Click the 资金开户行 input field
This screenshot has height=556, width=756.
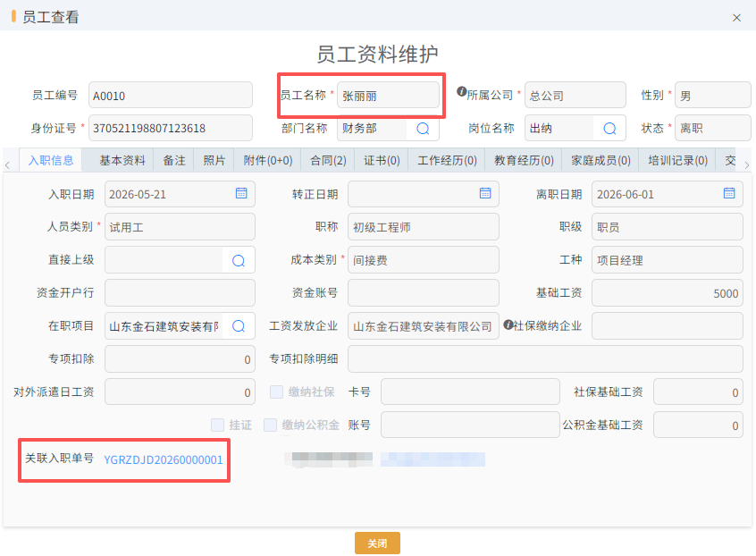(x=180, y=292)
